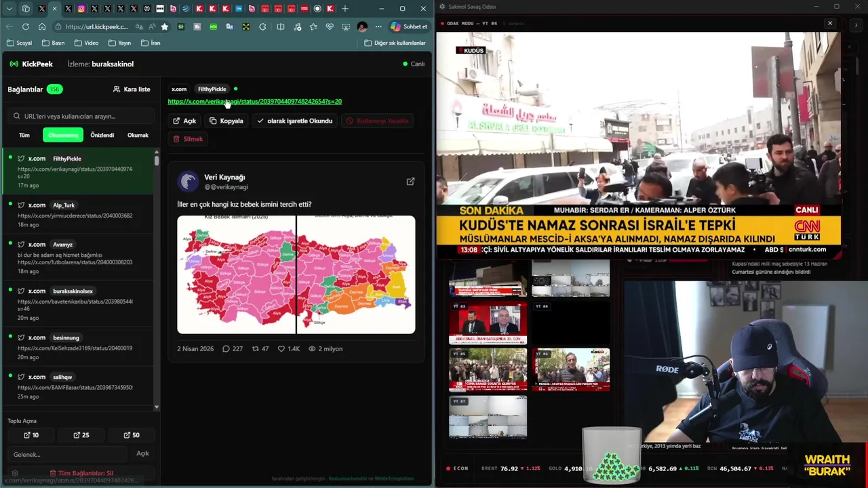Select the Okumak filter tab
The height and width of the screenshot is (488, 868).
(138, 135)
